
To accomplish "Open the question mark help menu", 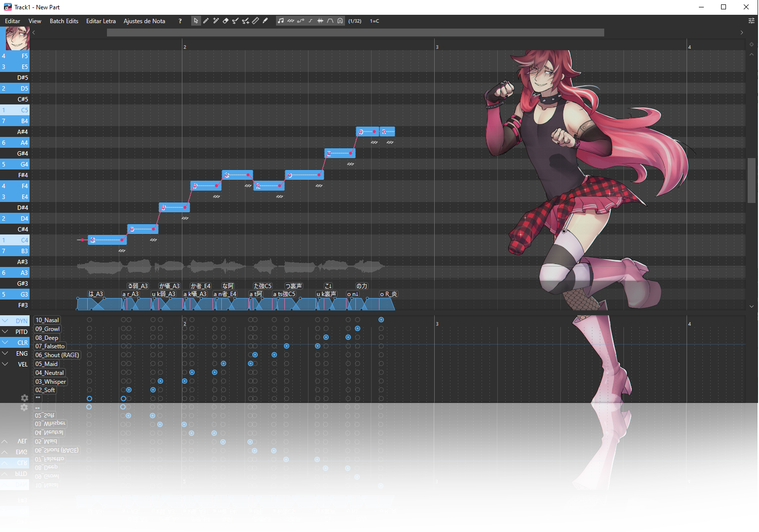I will 180,21.
